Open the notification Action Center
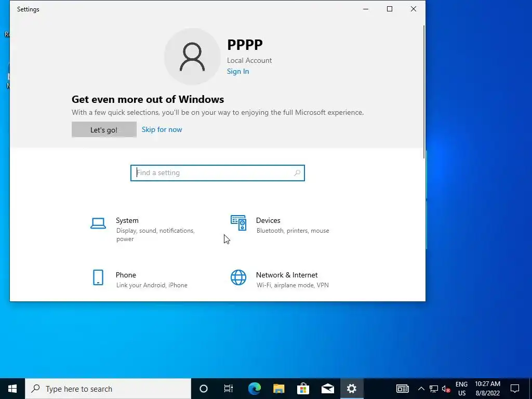Screen dimensions: 532x399 [515, 389]
